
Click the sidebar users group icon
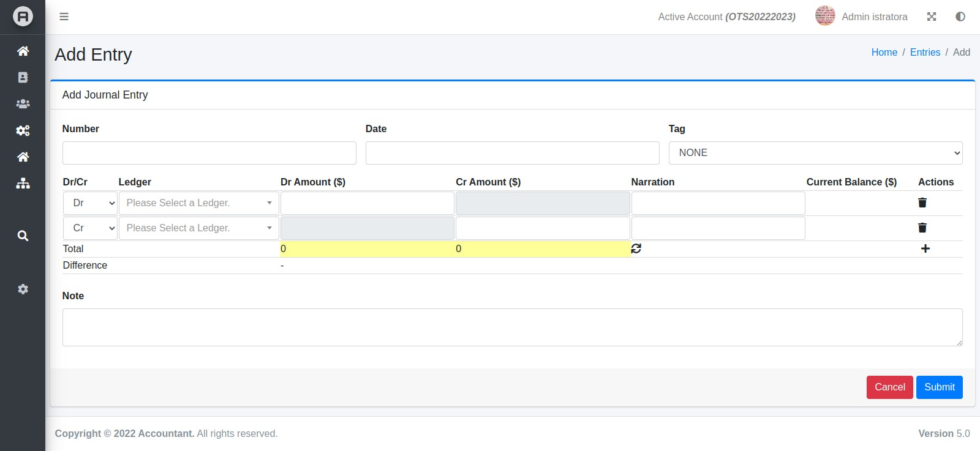point(23,104)
